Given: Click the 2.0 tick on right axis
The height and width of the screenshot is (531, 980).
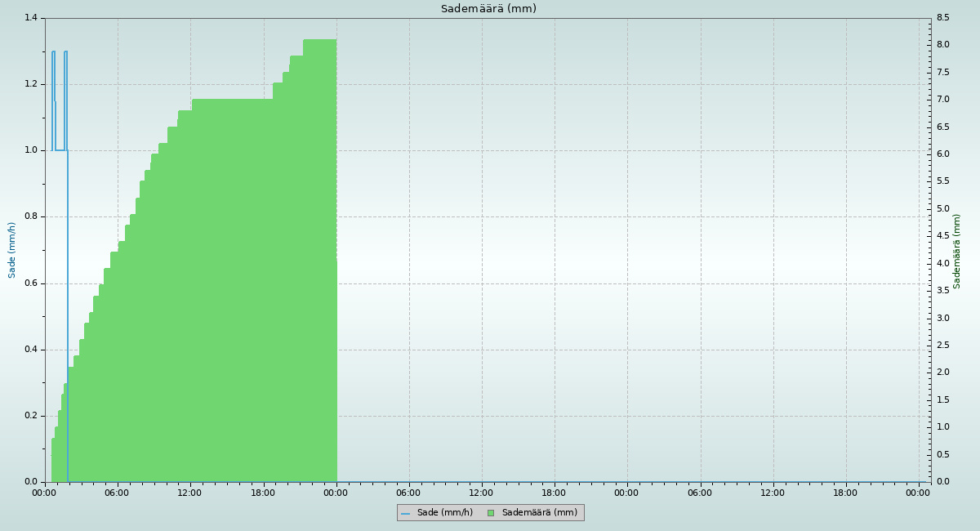Looking at the screenshot, I should pyautogui.click(x=942, y=373).
